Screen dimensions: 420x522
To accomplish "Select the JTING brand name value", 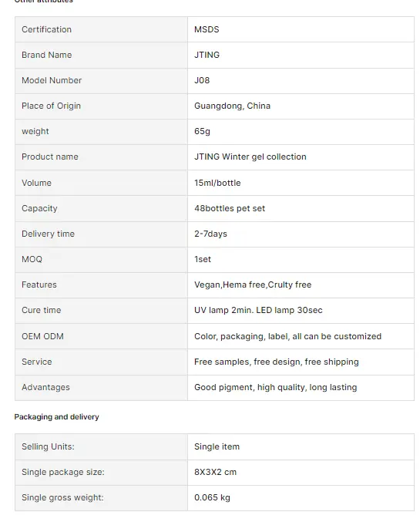I will coord(207,55).
